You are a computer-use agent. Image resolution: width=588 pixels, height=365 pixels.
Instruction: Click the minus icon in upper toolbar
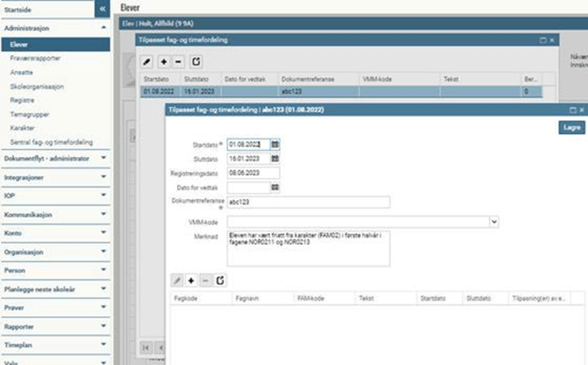tap(178, 61)
